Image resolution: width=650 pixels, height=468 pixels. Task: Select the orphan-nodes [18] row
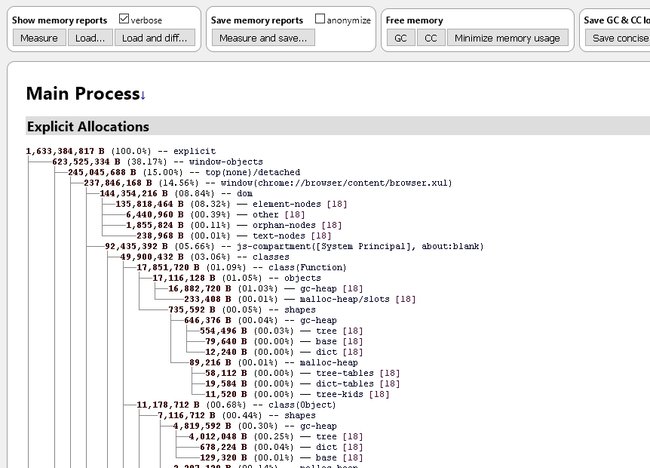point(234,225)
